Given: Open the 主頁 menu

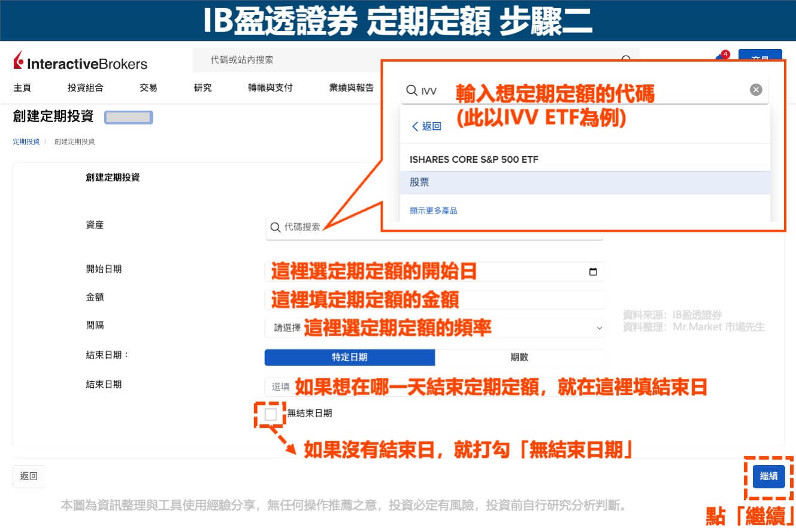Looking at the screenshot, I should 22,87.
